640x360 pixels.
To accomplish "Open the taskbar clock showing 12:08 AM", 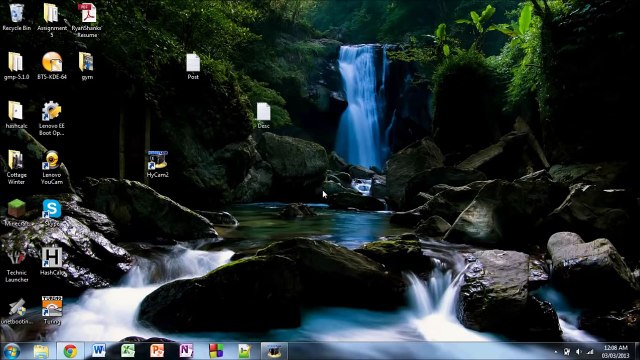I will coord(616,351).
